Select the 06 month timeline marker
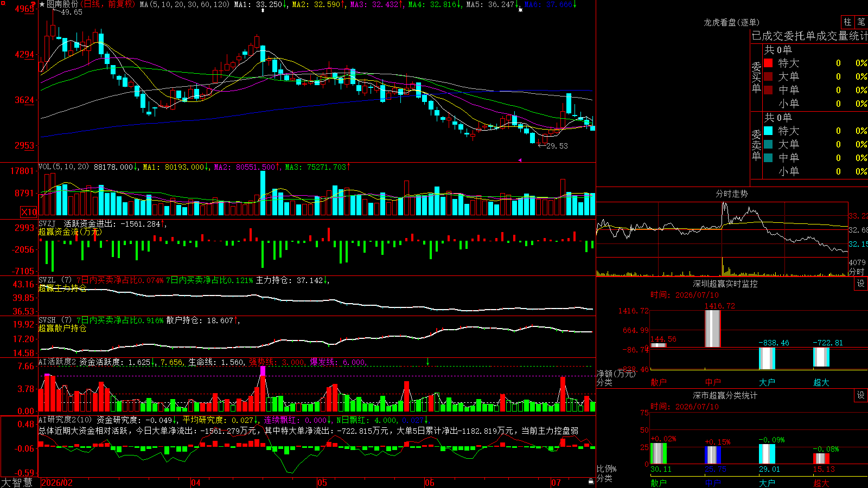The height and width of the screenshot is (488, 868). click(430, 483)
